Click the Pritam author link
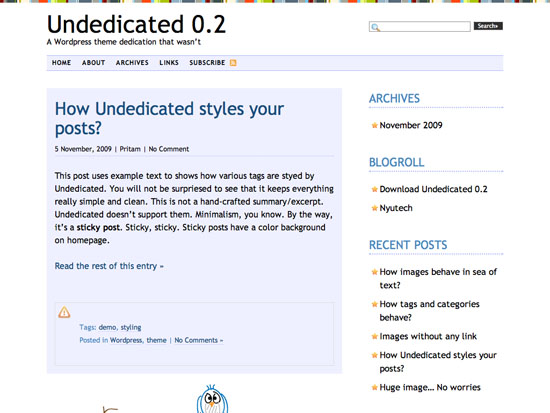Image resolution: width=550 pixels, height=413 pixels. [130, 149]
